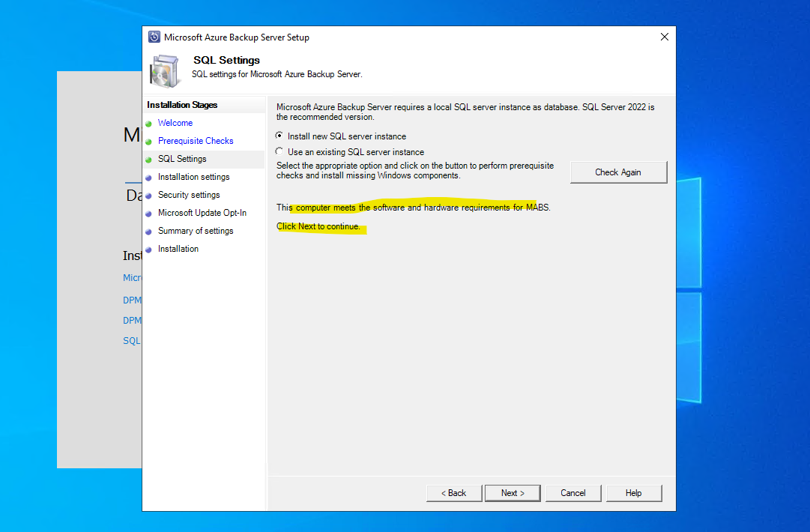The image size is (810, 532).
Task: Click the blue bullet beside Security settings
Action: point(149,196)
